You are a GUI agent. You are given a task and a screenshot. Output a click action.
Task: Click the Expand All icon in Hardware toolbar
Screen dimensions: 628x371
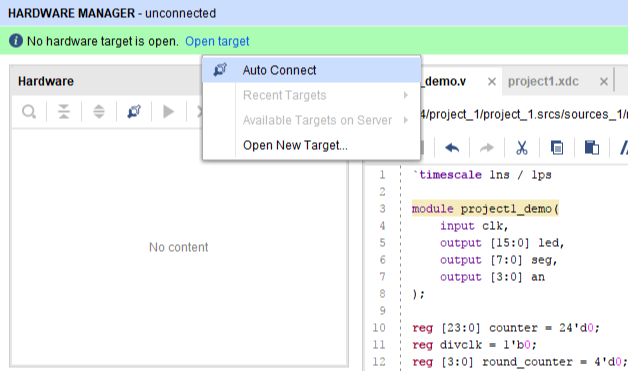[x=99, y=111]
